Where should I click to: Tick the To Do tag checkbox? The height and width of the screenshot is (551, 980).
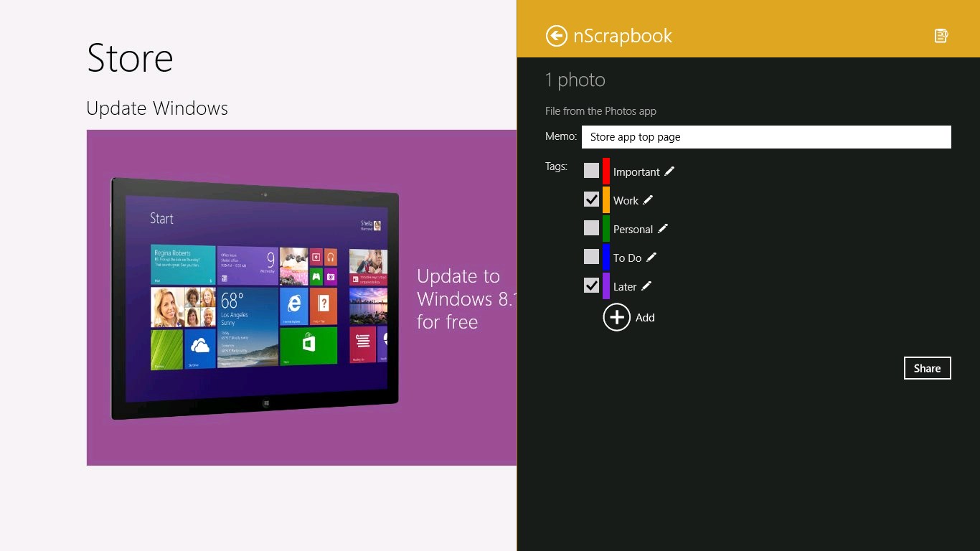coord(591,257)
